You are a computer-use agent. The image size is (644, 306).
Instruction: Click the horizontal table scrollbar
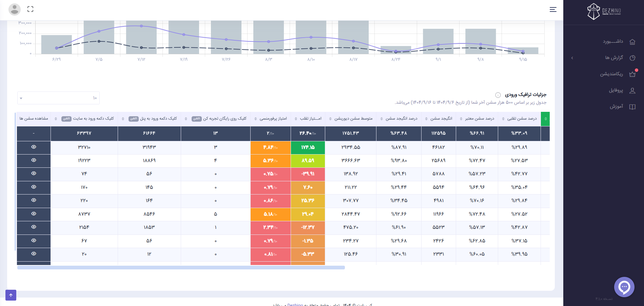tap(181, 268)
